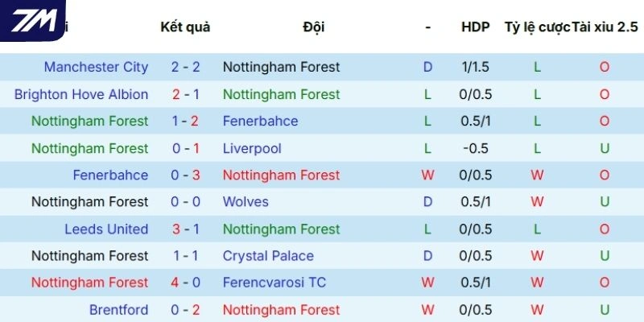Click the Liverpool team name

tap(252, 148)
